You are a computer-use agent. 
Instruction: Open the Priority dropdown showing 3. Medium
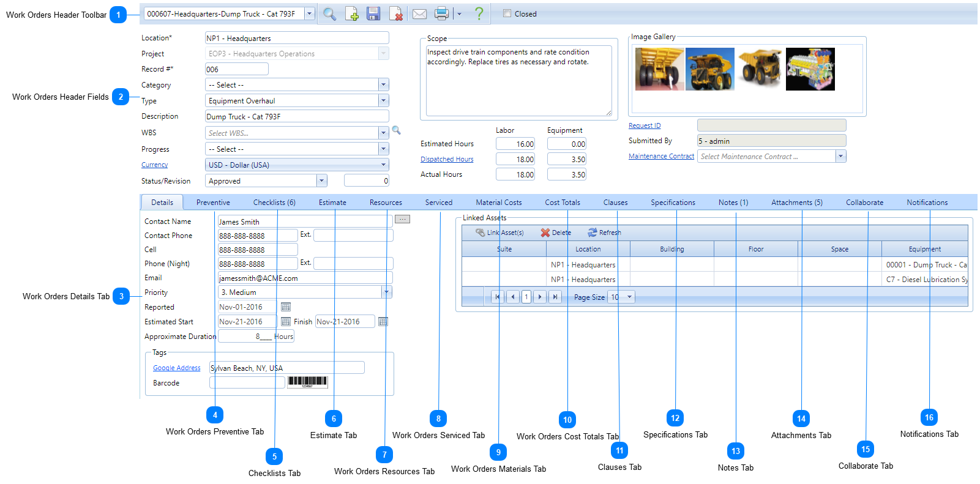[386, 292]
